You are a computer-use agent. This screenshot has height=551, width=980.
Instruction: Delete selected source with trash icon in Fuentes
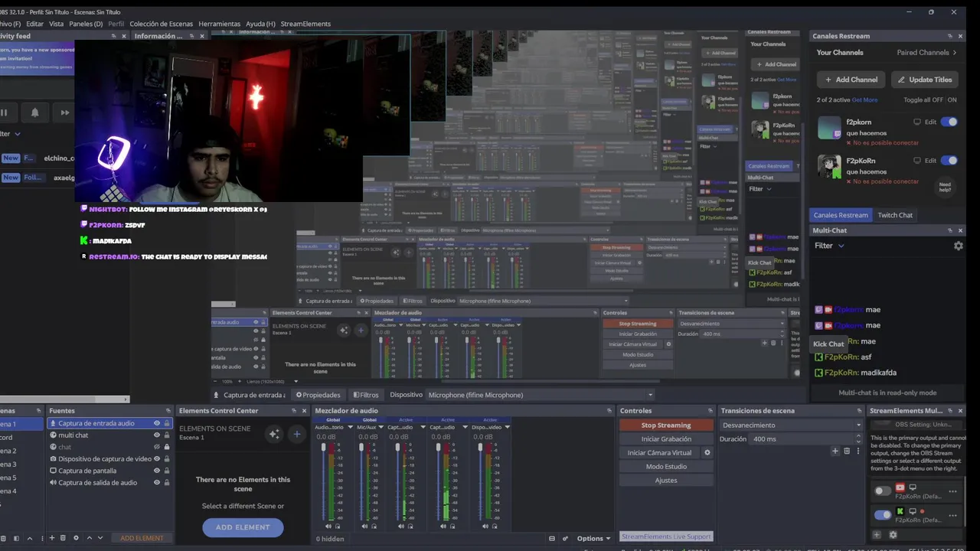point(63,538)
